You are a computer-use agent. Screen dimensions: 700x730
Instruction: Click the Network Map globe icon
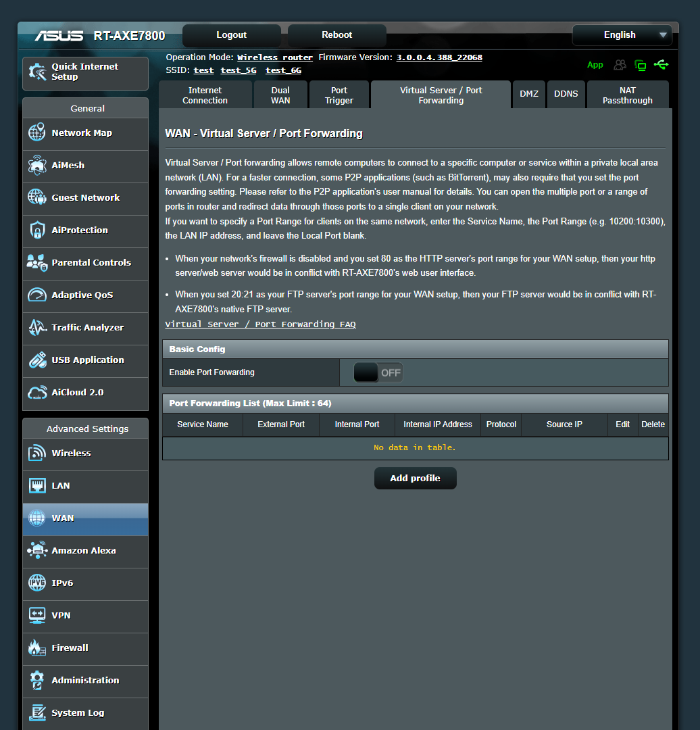point(37,132)
